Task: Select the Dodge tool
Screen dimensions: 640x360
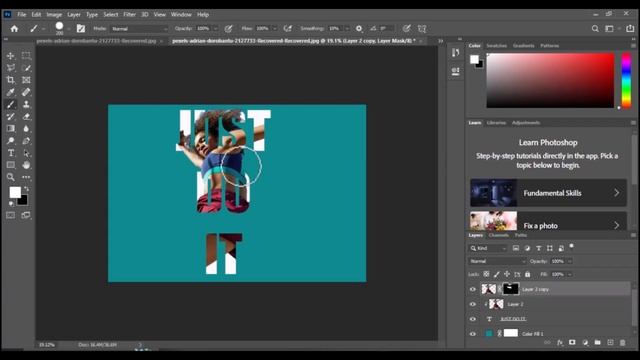Action: pos(11,141)
